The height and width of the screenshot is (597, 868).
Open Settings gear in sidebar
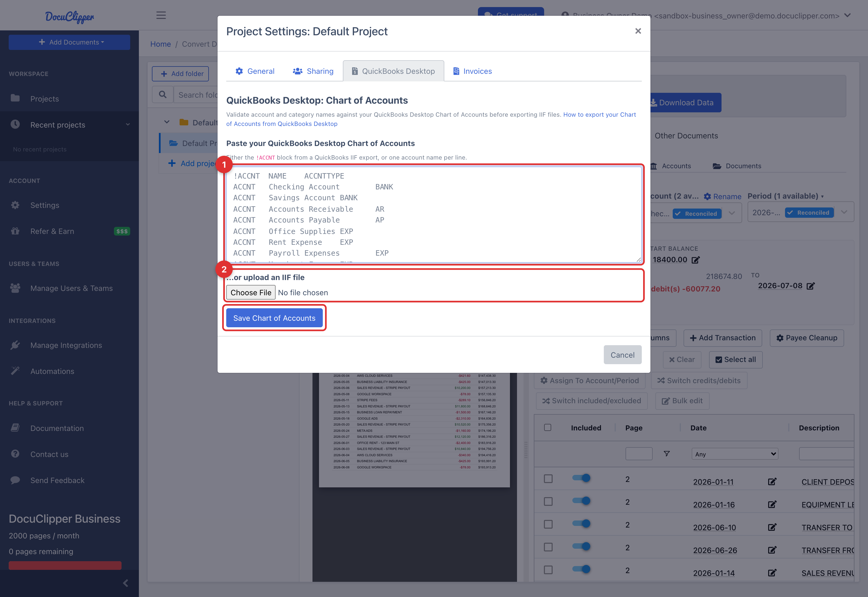point(15,205)
